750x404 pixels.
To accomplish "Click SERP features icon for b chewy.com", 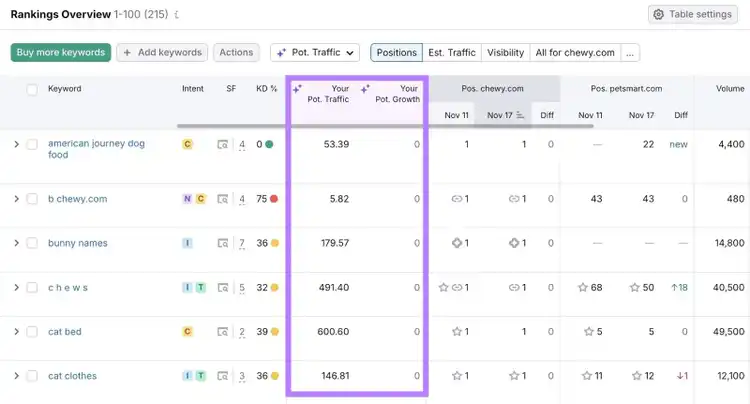I will click(222, 199).
